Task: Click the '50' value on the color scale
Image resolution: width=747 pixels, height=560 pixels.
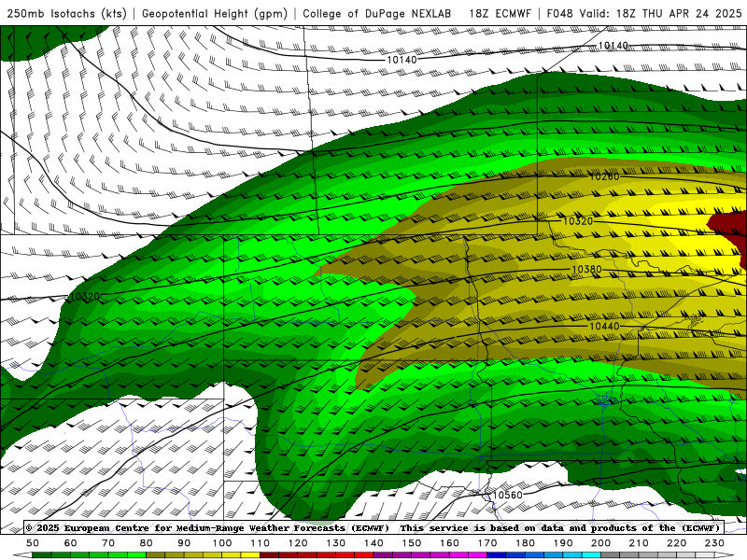Action: click(33, 543)
